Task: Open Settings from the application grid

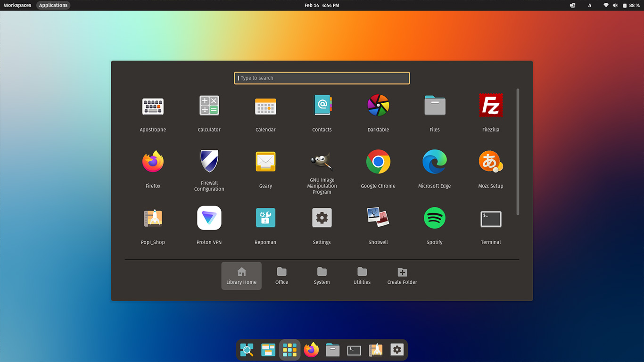Action: coord(322,225)
